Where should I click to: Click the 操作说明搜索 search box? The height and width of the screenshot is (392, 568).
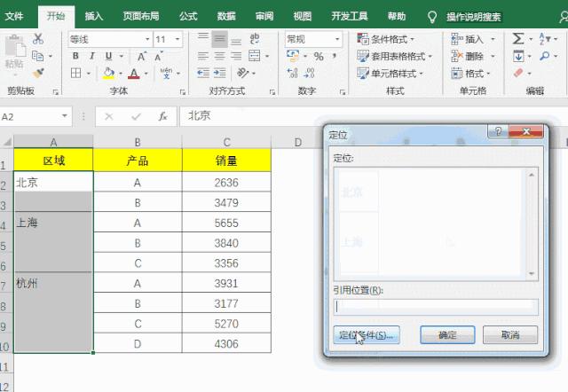(x=474, y=17)
